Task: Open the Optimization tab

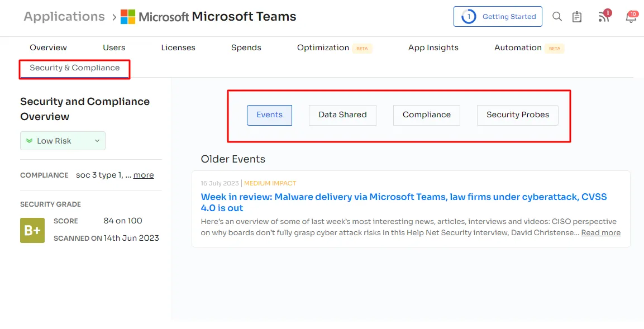Action: [323, 47]
